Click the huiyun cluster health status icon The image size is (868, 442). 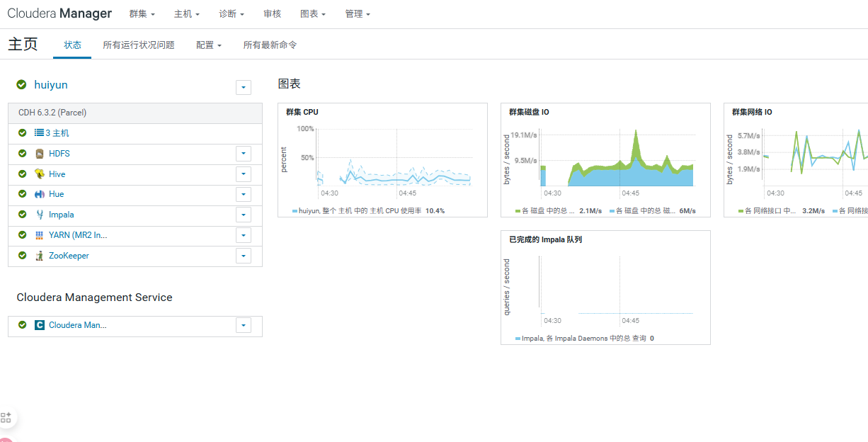(22, 85)
